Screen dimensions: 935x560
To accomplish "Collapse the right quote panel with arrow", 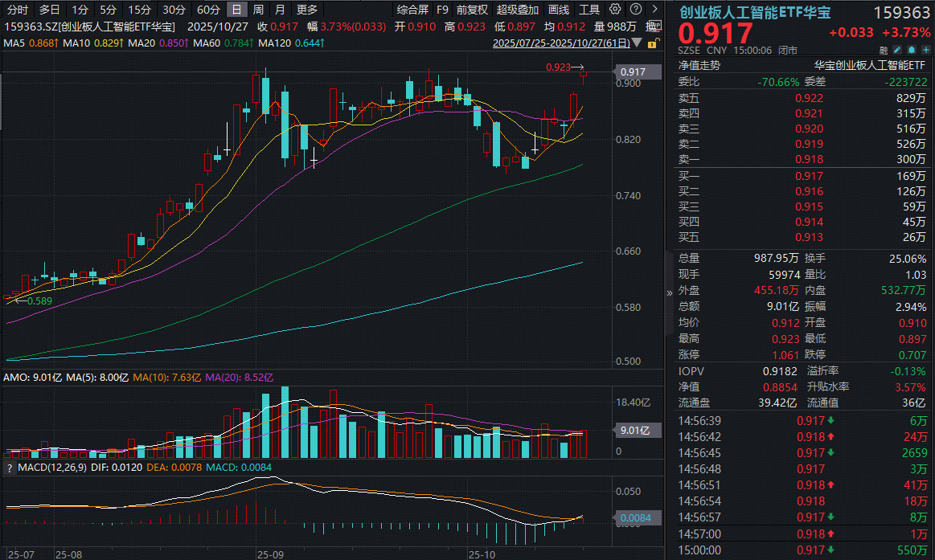I will pyautogui.click(x=670, y=293).
